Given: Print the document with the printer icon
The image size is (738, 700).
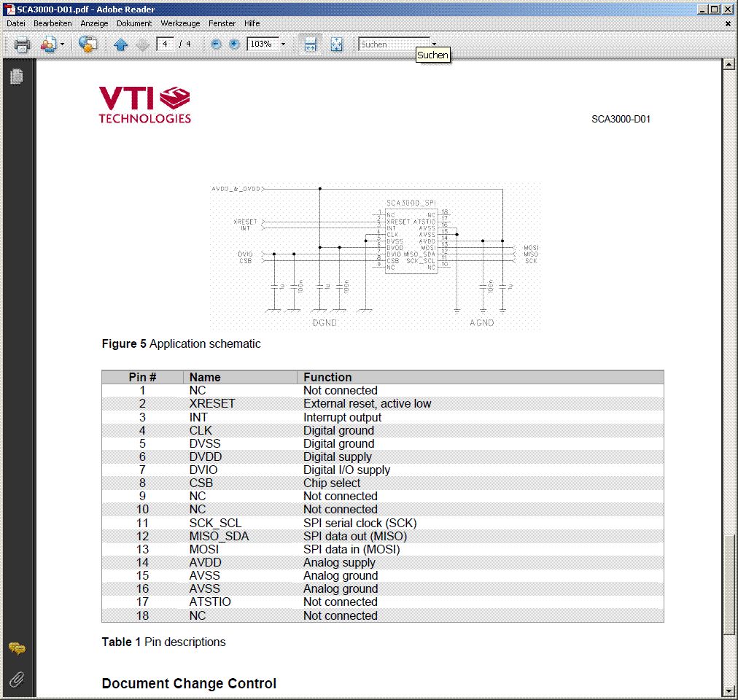Looking at the screenshot, I should point(22,44).
